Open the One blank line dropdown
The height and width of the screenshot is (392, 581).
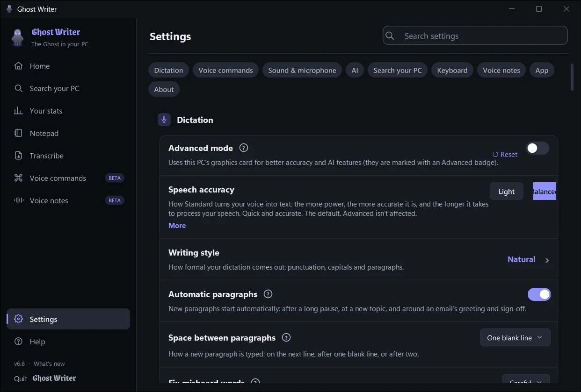[515, 337]
